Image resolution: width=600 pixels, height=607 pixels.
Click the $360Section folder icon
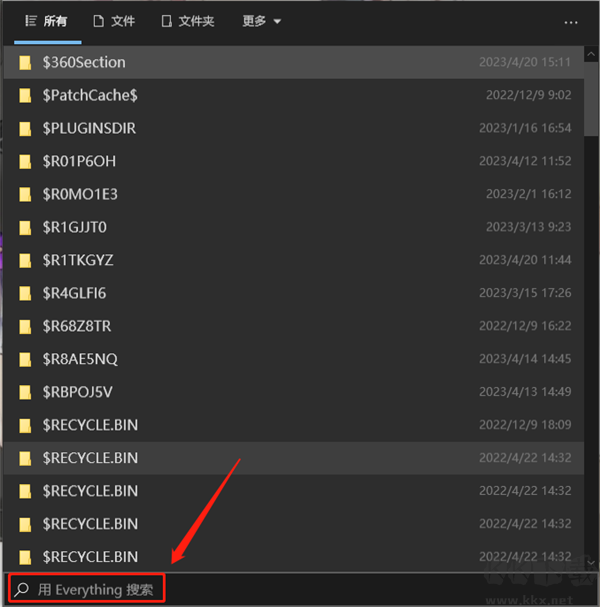coord(25,62)
